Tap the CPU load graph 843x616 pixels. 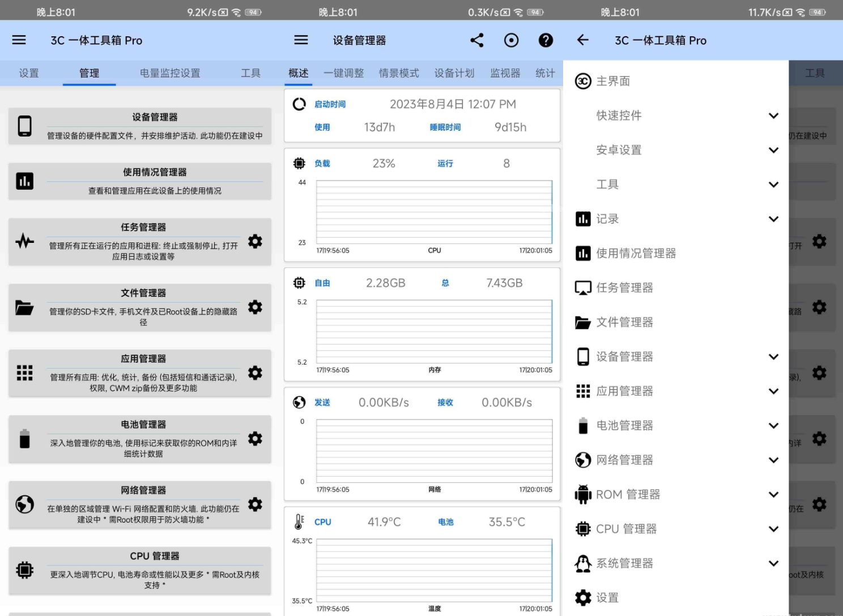[434, 212]
